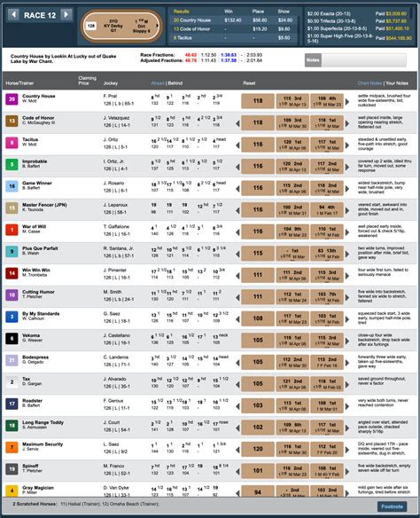Click Win Win Win number 14 badge
This screenshot has height=518, width=420.
coord(12,273)
